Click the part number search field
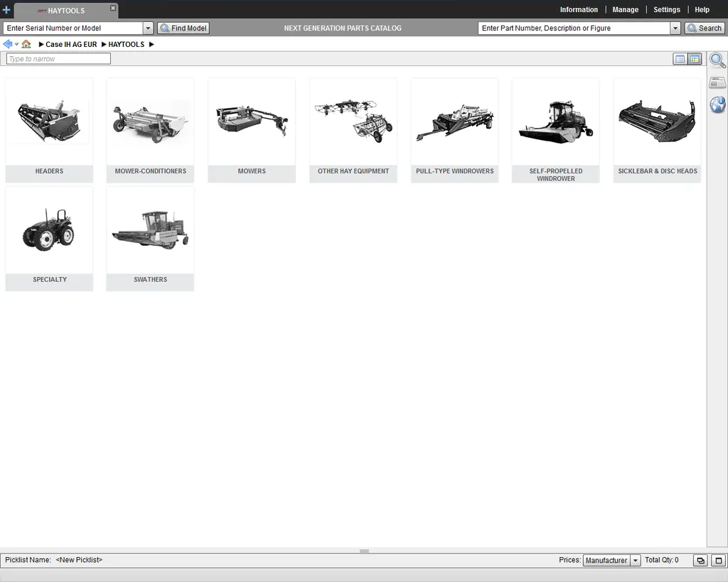728x582 pixels. (x=574, y=28)
